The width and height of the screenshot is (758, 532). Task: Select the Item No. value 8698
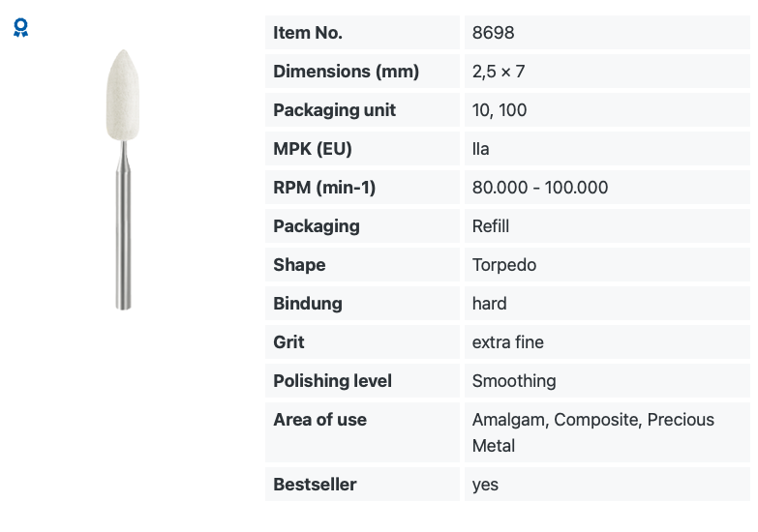[493, 33]
